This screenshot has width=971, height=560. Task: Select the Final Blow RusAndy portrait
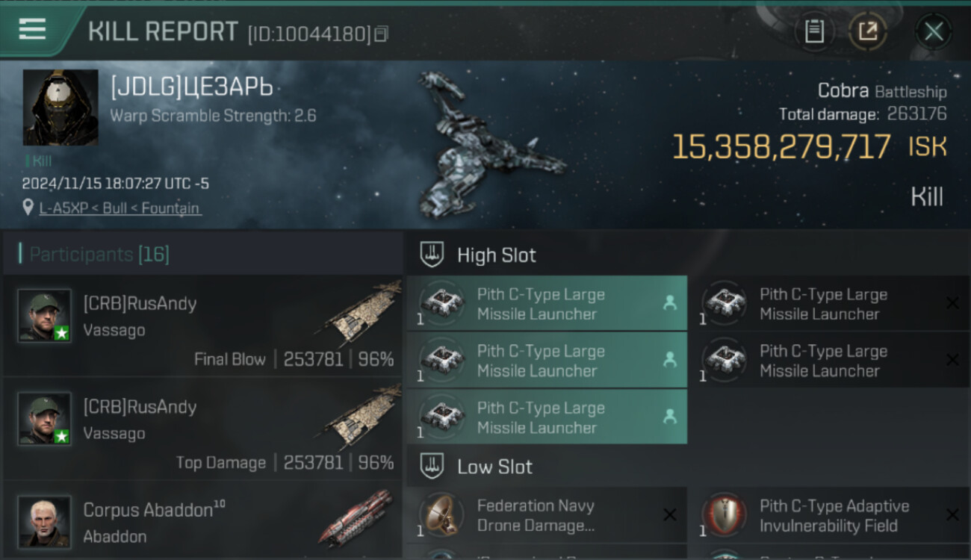pos(45,316)
